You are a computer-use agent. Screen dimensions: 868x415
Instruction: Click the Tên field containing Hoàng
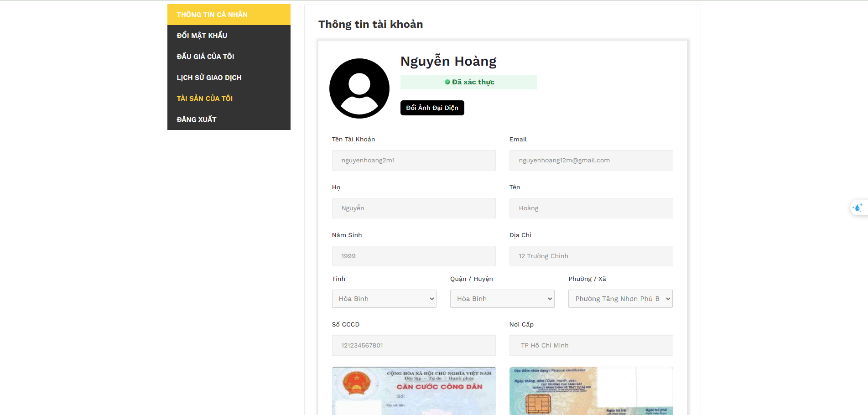tap(591, 208)
